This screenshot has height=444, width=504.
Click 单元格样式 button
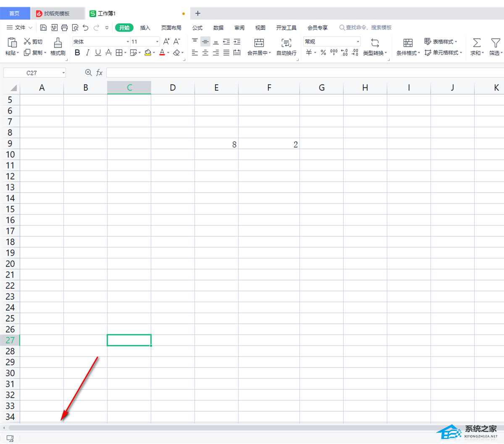tap(444, 53)
